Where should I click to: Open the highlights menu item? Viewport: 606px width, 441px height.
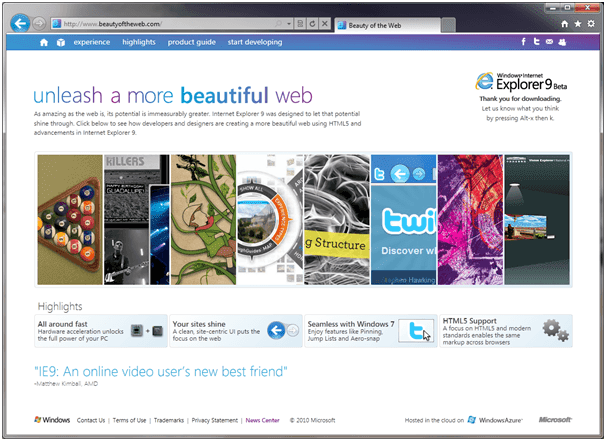click(139, 42)
